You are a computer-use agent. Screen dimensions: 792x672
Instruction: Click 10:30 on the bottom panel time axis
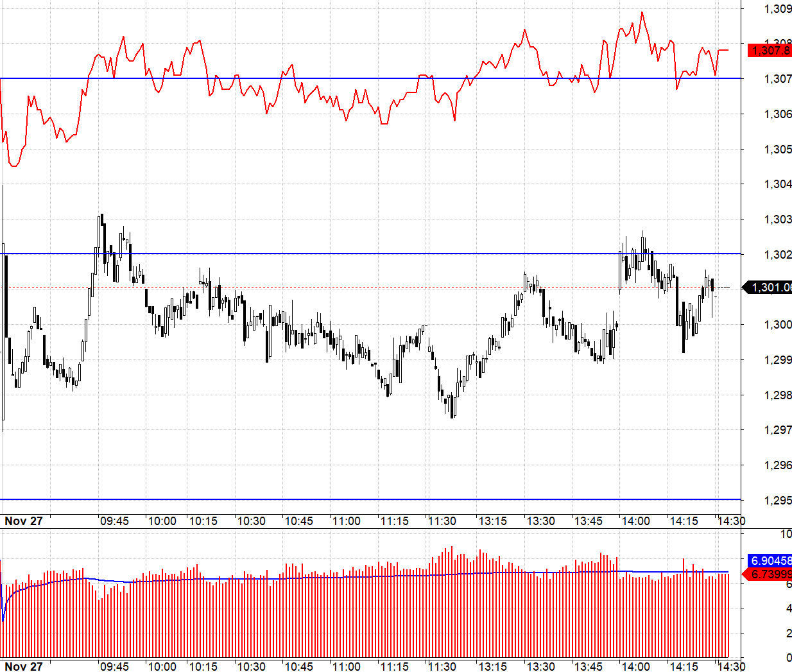(251, 666)
